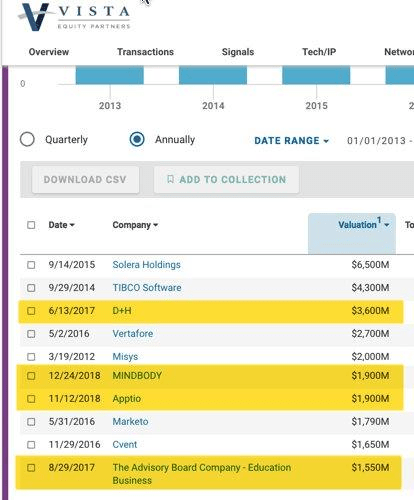This screenshot has width=414, height=500.
Task: Check the Solera Holdings row checkbox
Action: click(x=31, y=265)
